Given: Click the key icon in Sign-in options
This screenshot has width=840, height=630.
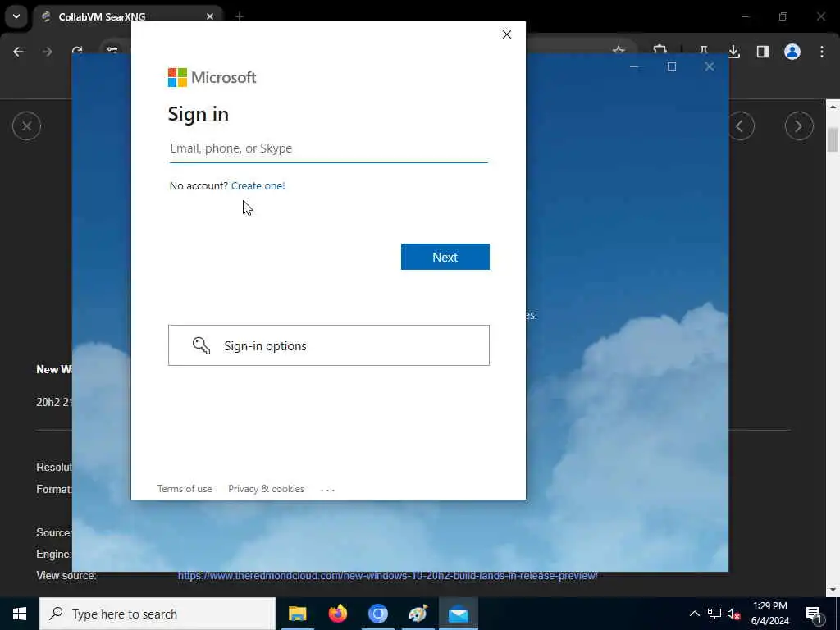Looking at the screenshot, I should pos(202,345).
